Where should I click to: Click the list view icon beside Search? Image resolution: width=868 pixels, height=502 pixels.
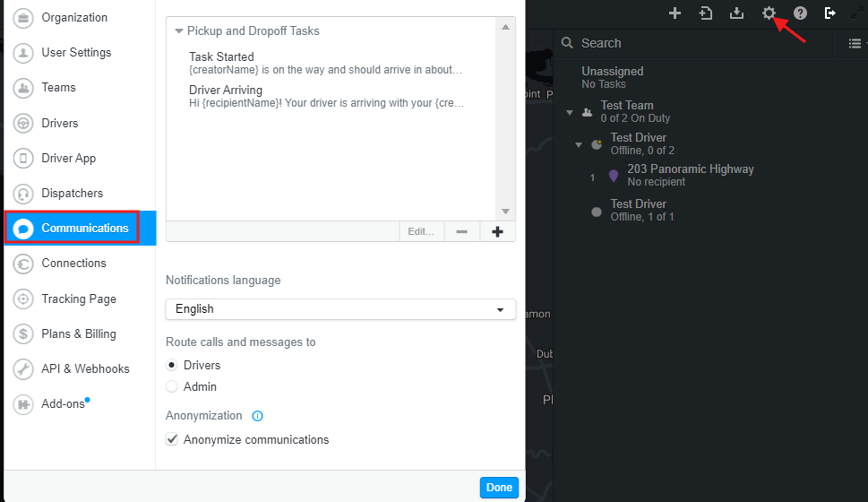point(855,43)
